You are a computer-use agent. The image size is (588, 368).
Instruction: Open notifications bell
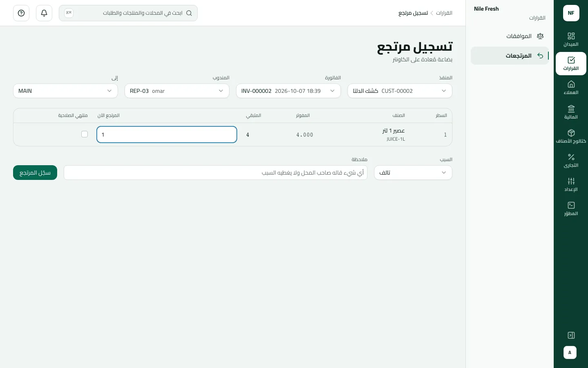pyautogui.click(x=44, y=13)
